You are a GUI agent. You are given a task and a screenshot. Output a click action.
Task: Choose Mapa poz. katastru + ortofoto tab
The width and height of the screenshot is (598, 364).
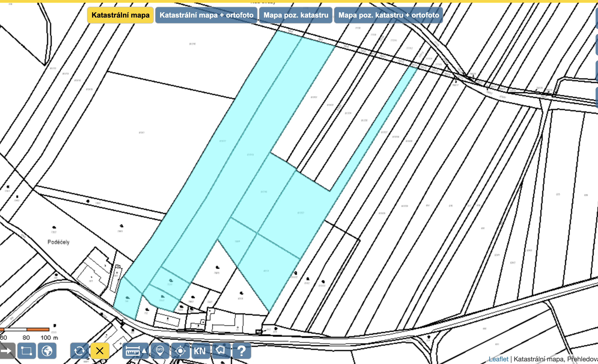click(x=388, y=15)
